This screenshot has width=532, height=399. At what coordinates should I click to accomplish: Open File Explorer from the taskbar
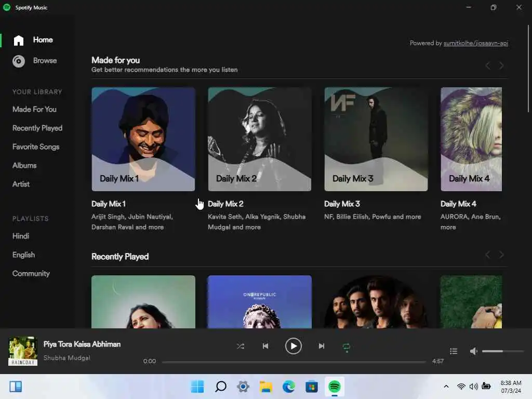[x=266, y=387]
